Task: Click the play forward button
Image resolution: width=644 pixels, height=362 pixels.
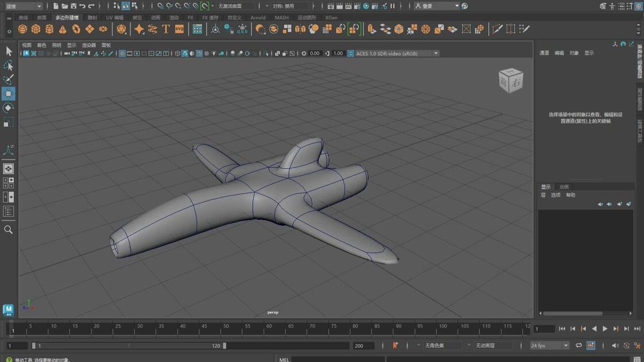Action: 605,329
